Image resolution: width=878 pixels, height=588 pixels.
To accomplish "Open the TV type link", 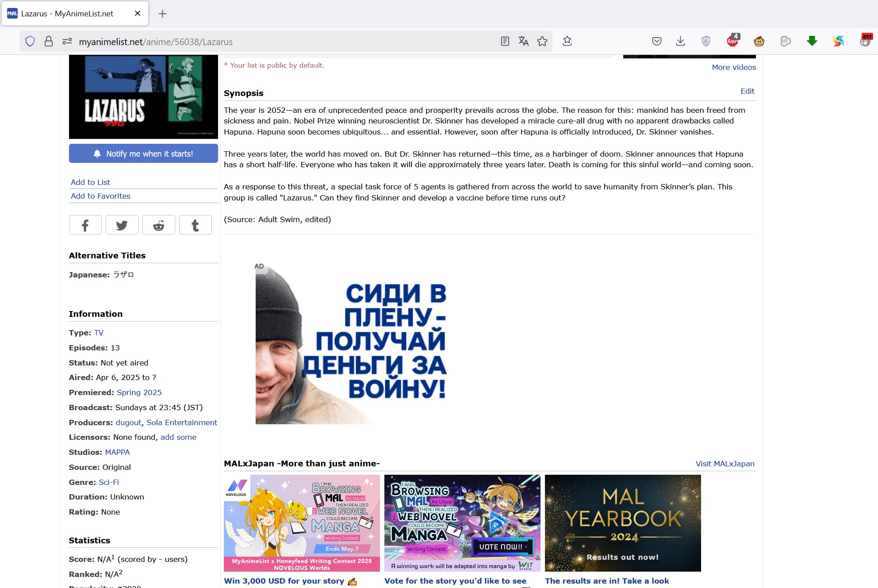I will (99, 333).
